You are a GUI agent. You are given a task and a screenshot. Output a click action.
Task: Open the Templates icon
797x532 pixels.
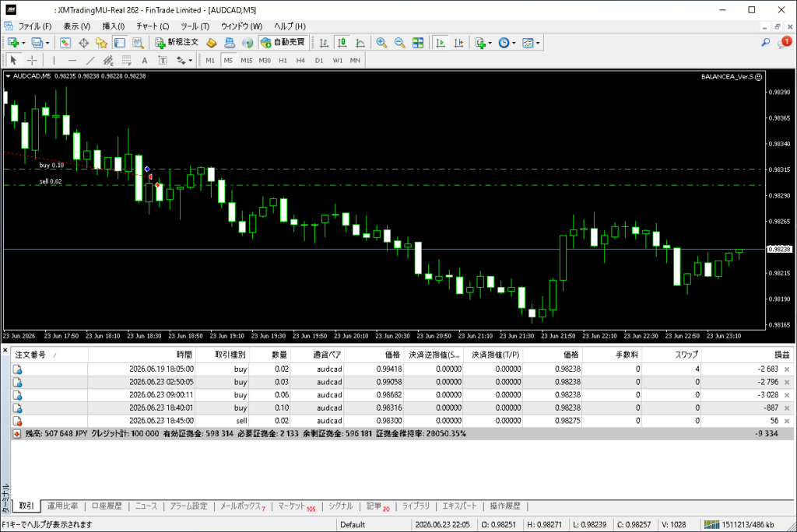528,44
